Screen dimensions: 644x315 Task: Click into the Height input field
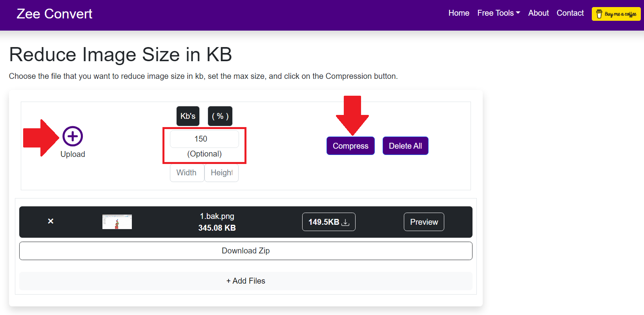(221, 173)
